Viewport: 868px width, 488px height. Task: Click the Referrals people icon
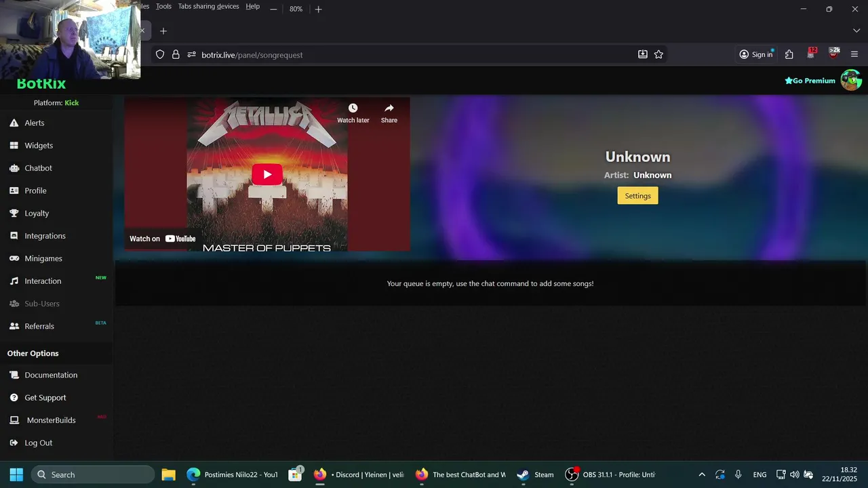pos(14,326)
